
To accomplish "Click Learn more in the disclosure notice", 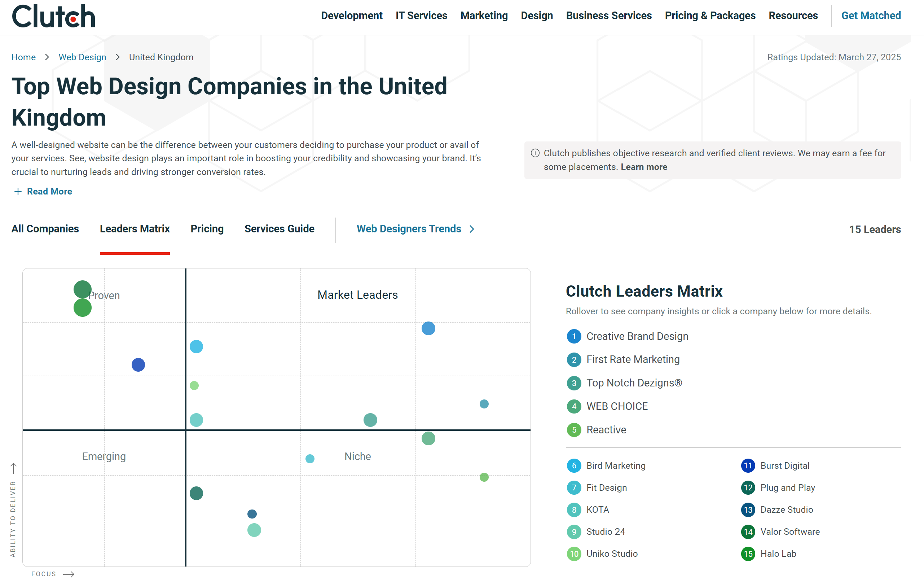I will point(644,167).
